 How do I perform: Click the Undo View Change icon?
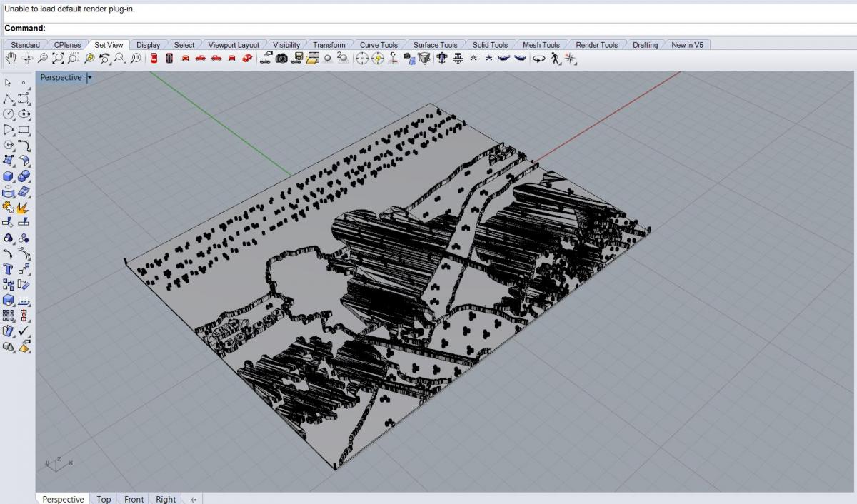click(x=105, y=59)
